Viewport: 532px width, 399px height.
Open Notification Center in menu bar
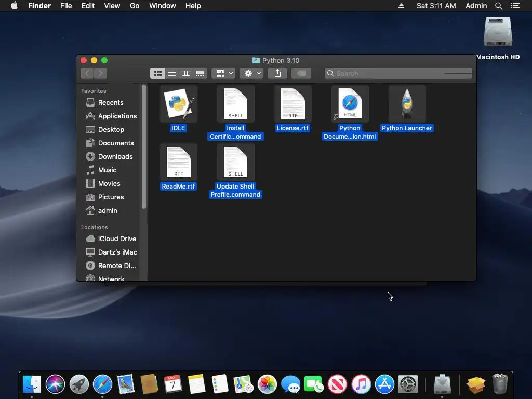[515, 6]
